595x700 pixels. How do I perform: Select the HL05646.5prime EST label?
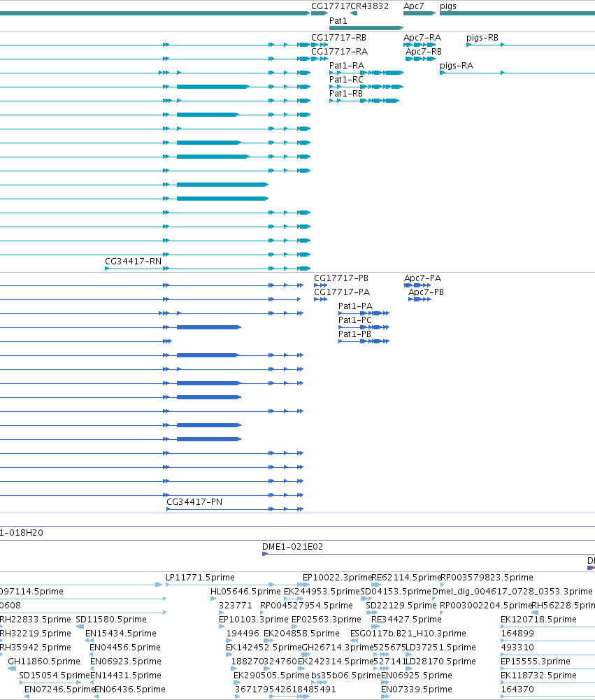(245, 591)
